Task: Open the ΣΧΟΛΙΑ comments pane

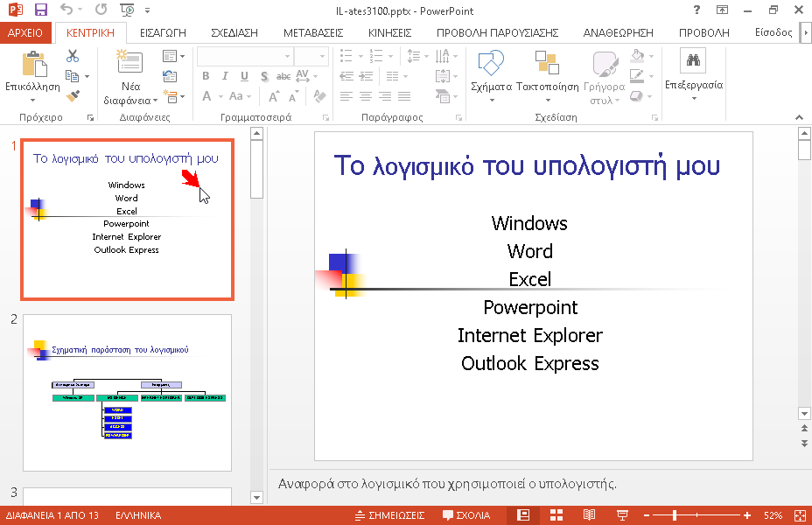Action: click(x=466, y=515)
